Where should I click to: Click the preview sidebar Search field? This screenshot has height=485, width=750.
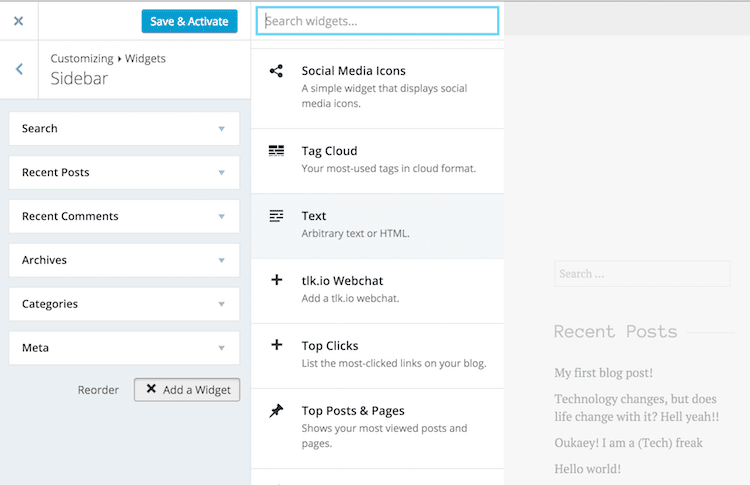point(642,274)
